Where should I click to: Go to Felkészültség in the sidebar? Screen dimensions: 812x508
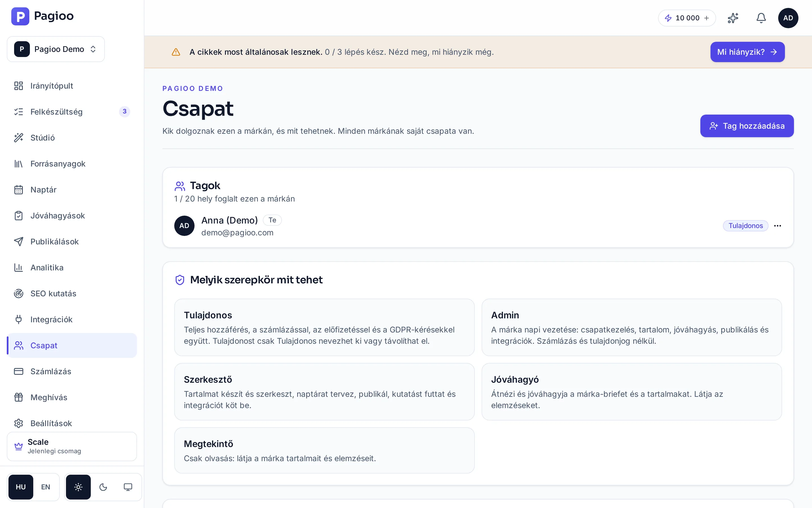tap(72, 111)
